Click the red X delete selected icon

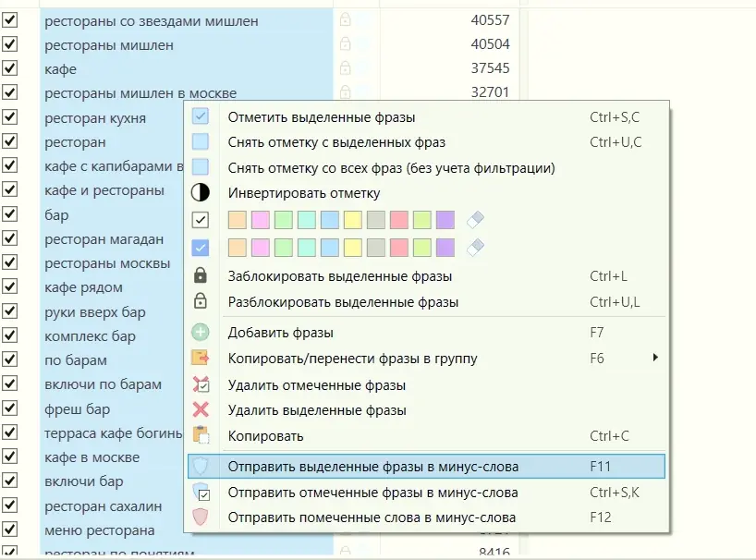201,409
